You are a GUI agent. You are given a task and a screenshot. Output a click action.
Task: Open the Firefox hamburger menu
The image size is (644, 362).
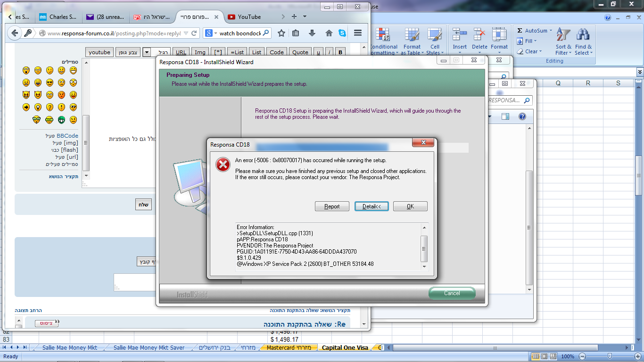tap(357, 33)
